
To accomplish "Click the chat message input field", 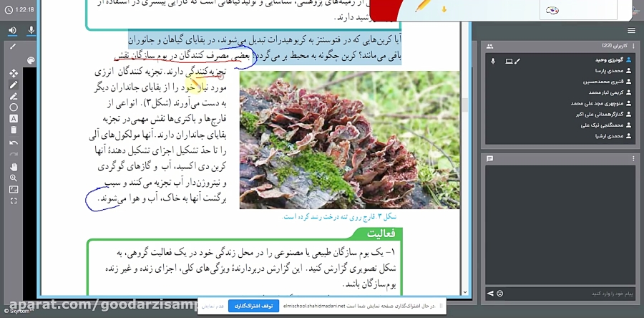I will tap(571, 294).
